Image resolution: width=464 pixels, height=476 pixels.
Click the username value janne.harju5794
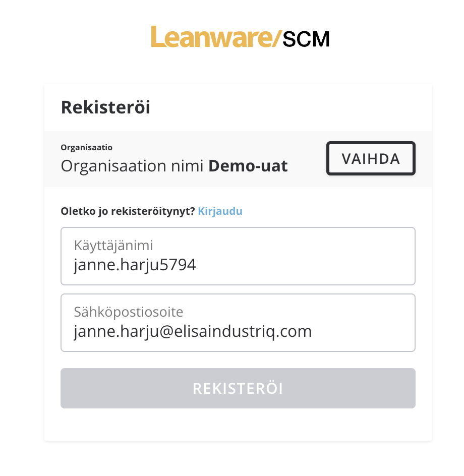click(x=135, y=265)
